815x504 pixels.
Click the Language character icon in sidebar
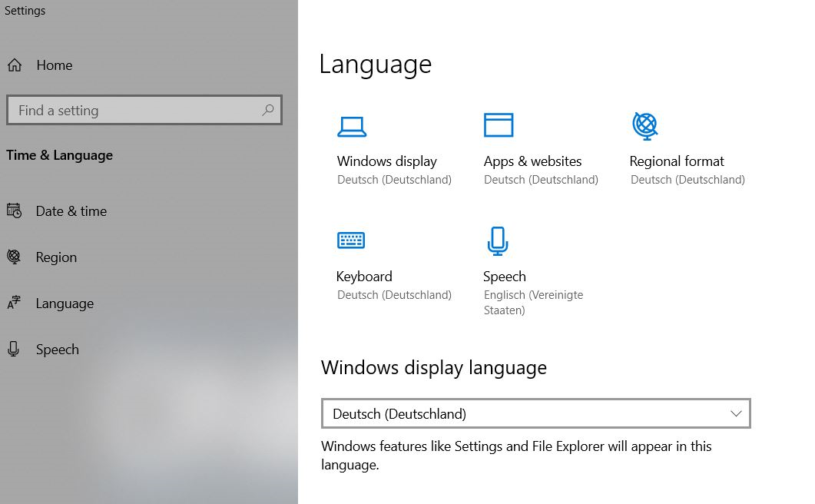coord(14,303)
